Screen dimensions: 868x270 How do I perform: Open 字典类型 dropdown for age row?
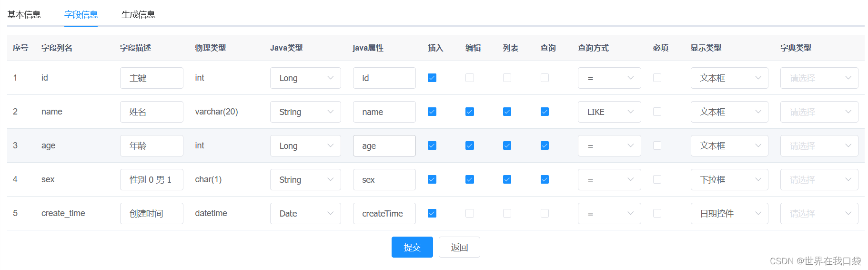tap(819, 145)
